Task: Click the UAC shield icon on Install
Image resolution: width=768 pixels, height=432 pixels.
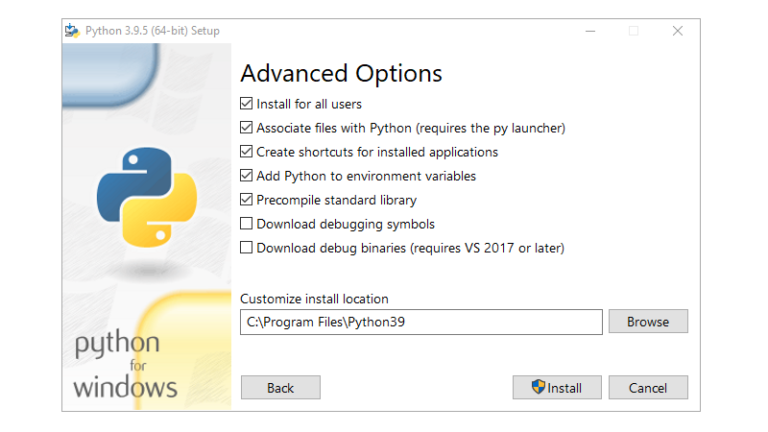Action: [x=538, y=387]
